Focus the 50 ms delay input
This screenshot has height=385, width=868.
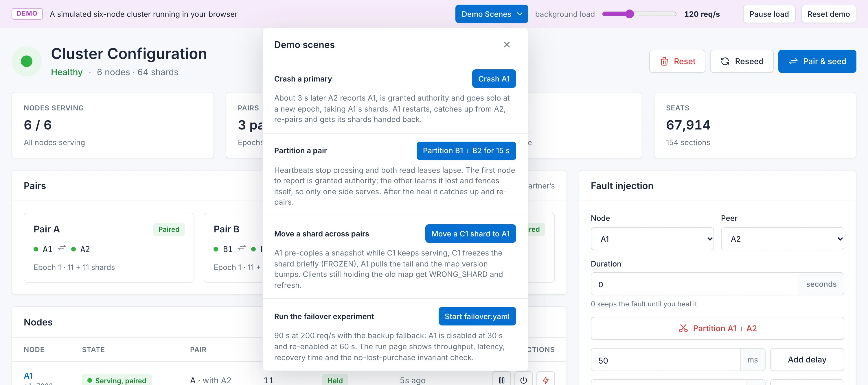(665, 360)
